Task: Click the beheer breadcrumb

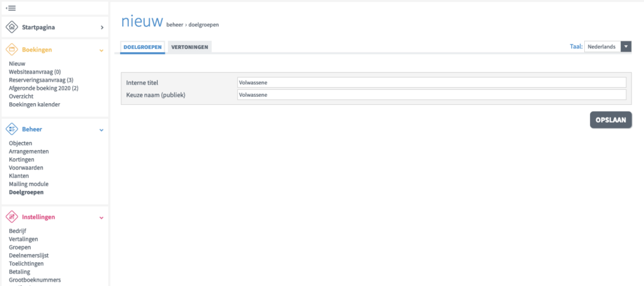Action: pos(175,25)
